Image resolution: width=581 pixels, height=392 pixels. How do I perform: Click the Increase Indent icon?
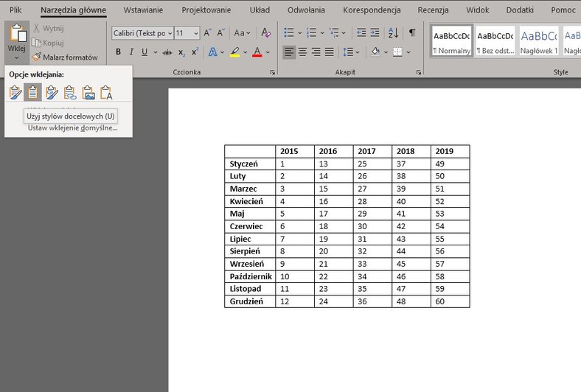[x=375, y=33]
